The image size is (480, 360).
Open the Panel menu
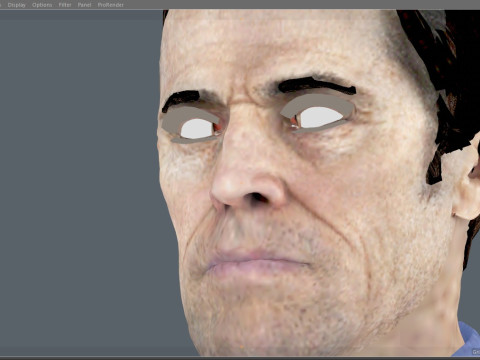84,5
